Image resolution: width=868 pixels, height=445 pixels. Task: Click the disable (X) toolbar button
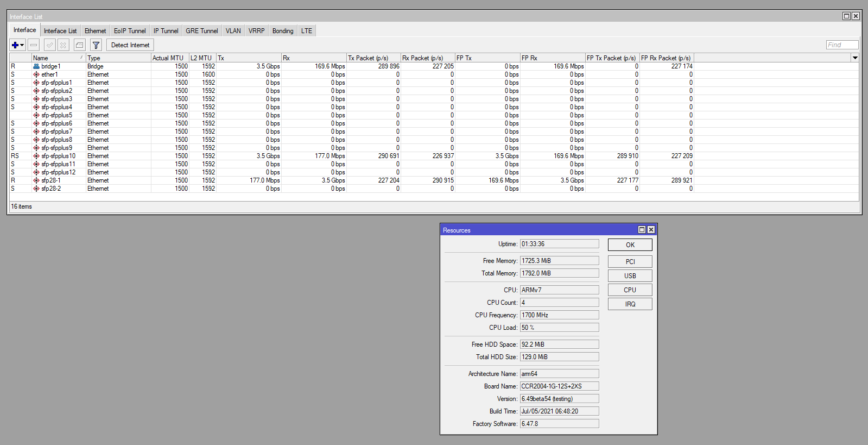pos(64,45)
